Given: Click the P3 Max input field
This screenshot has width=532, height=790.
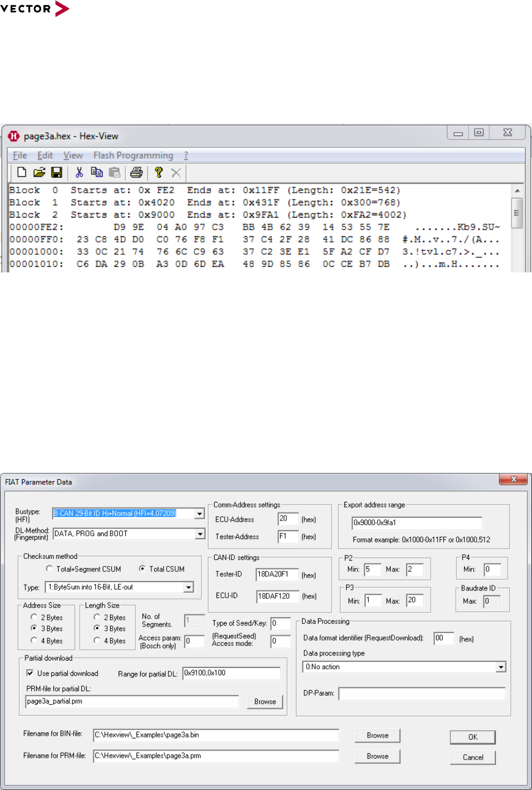Looking at the screenshot, I should point(415,600).
